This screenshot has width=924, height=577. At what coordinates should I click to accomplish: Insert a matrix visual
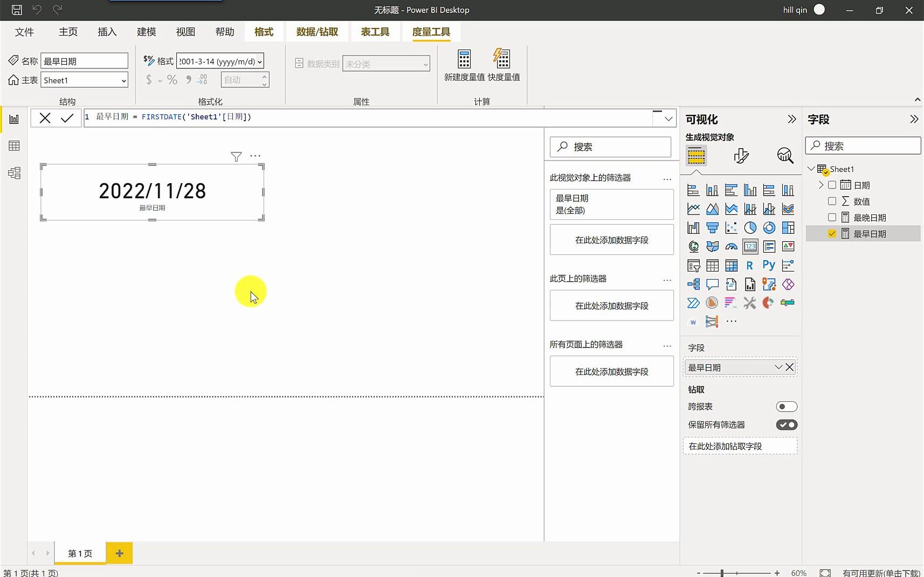click(731, 266)
